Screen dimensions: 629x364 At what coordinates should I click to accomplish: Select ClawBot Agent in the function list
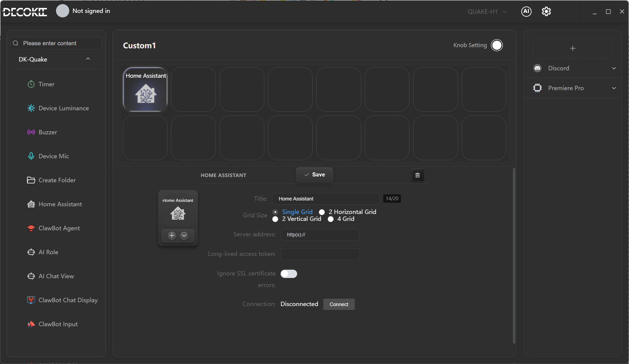(x=59, y=228)
